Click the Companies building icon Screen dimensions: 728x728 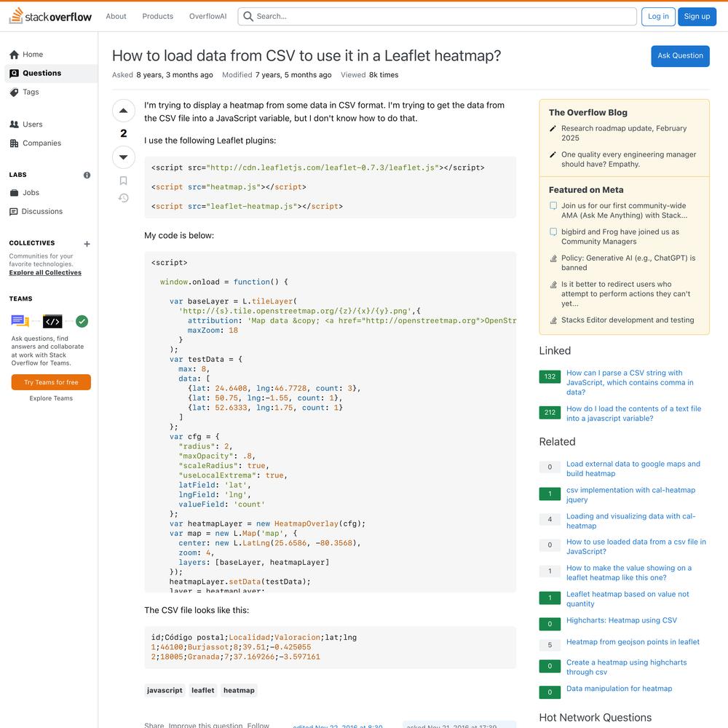coord(15,143)
